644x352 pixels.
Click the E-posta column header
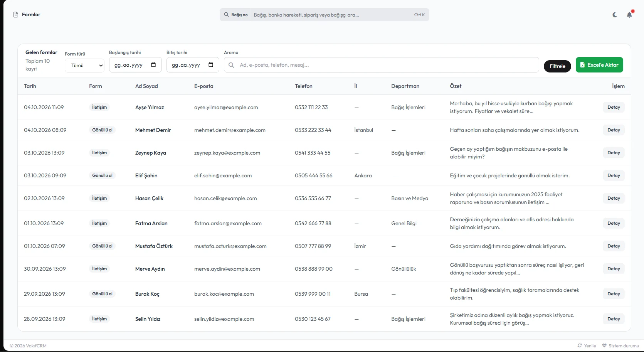[204, 86]
